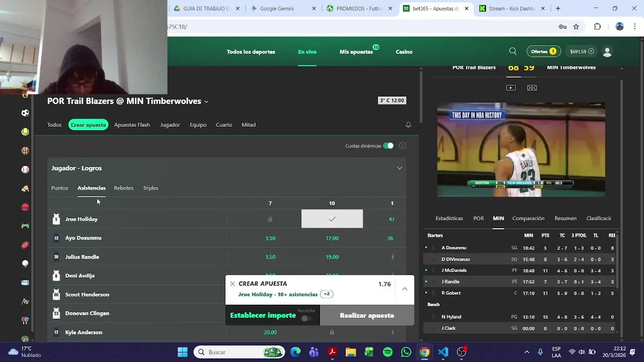Select Ayo Dosunmu 7 assists odds 3.50
644x362 pixels.
pos(270,238)
